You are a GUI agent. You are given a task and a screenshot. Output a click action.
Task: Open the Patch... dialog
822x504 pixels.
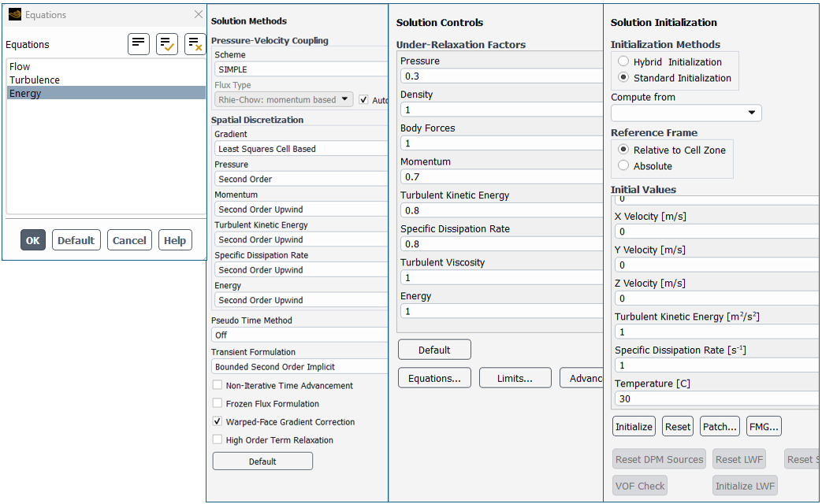tap(720, 427)
